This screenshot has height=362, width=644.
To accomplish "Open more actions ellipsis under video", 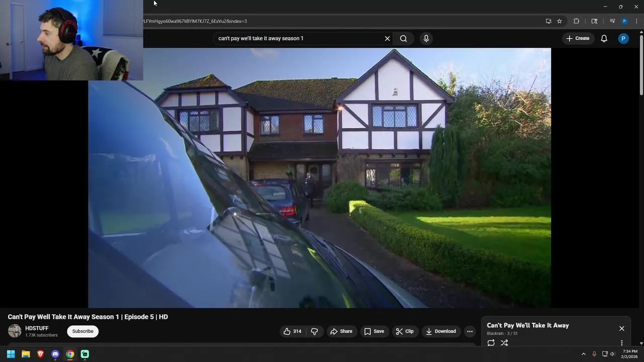I will pos(469,331).
